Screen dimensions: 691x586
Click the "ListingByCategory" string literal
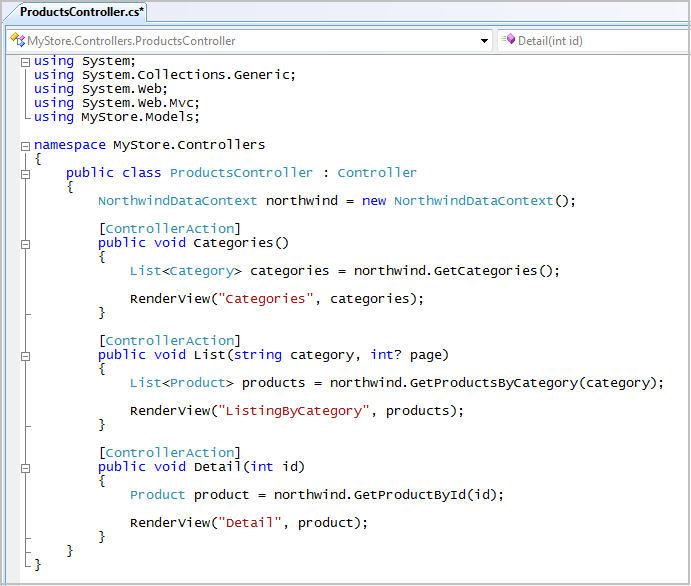click(293, 411)
